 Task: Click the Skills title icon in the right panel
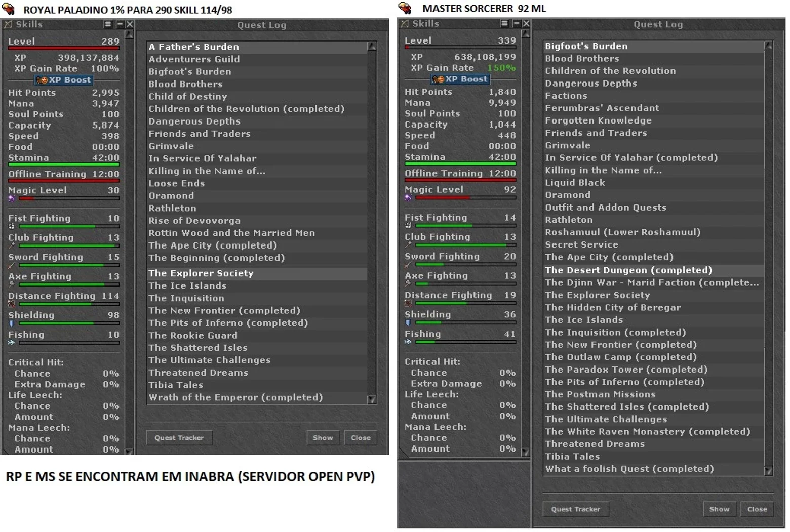[x=405, y=24]
